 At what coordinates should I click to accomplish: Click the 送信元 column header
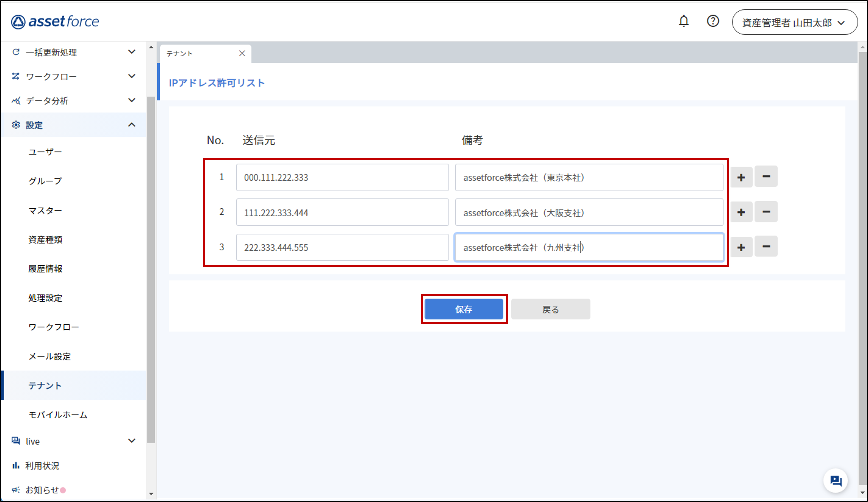point(259,140)
